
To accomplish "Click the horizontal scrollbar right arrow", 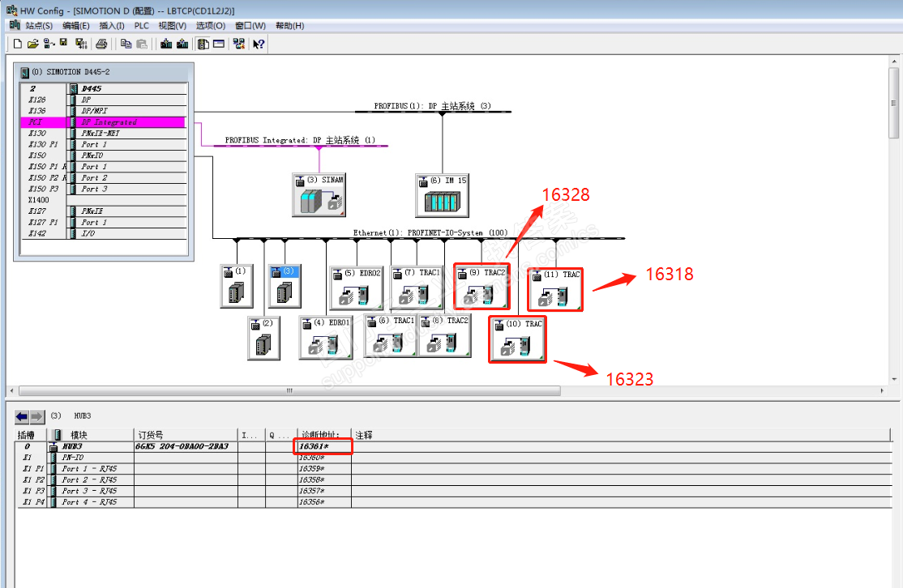I will (x=882, y=390).
